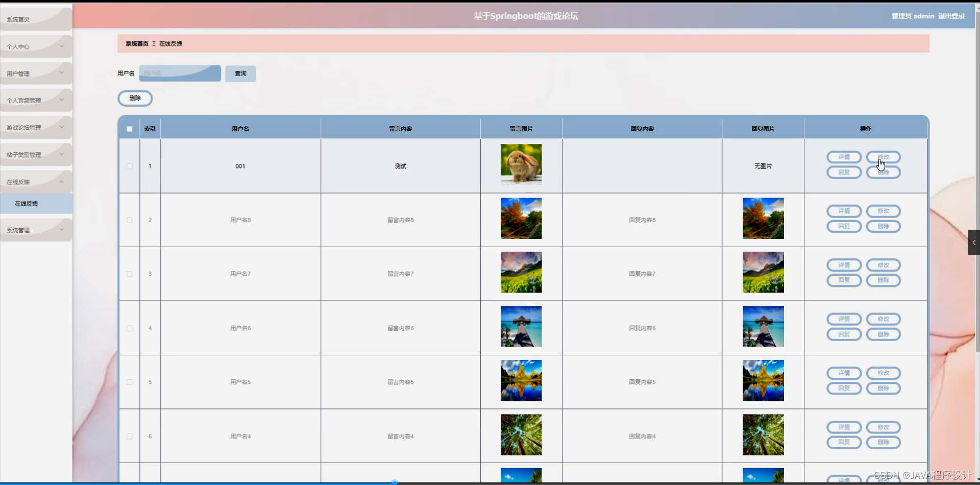The height and width of the screenshot is (485, 980).
Task: Select the 在线反馈 submenu item
Action: point(36,204)
